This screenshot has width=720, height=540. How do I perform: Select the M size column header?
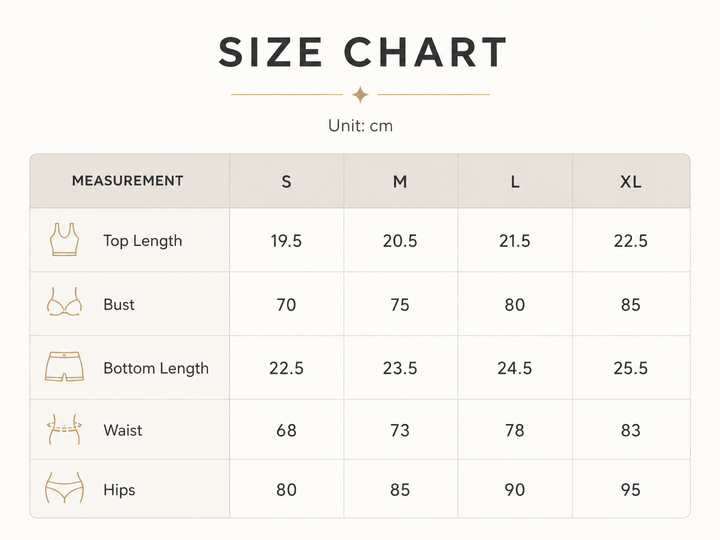400,182
